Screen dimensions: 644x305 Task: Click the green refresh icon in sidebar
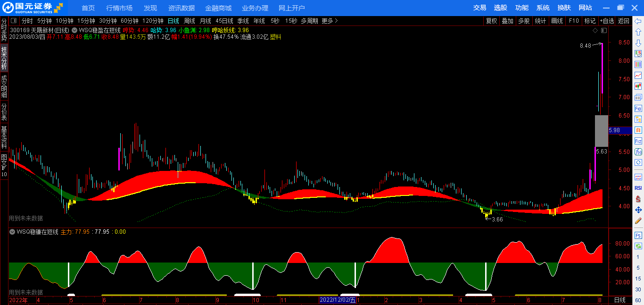(638, 246)
